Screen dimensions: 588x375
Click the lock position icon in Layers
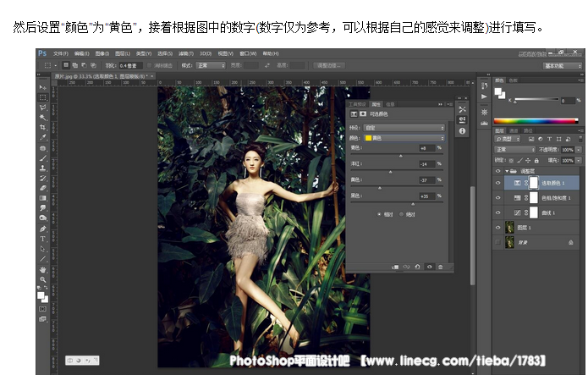pyautogui.click(x=528, y=160)
